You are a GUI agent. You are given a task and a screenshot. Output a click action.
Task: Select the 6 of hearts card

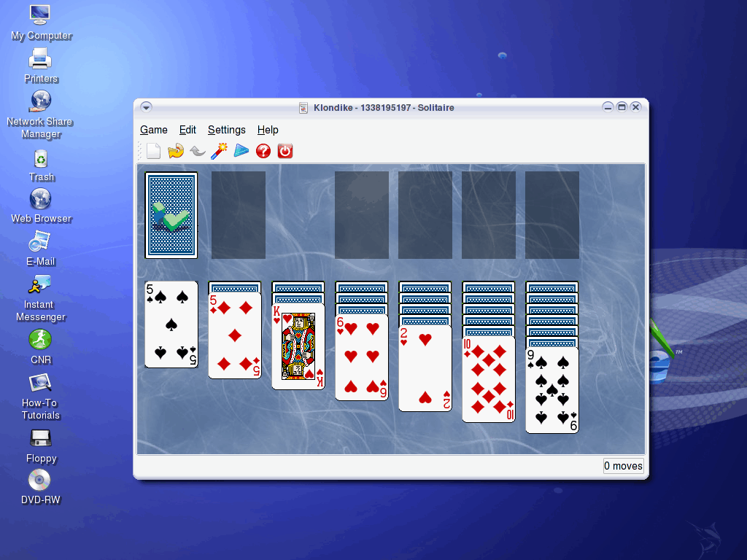pyautogui.click(x=362, y=357)
